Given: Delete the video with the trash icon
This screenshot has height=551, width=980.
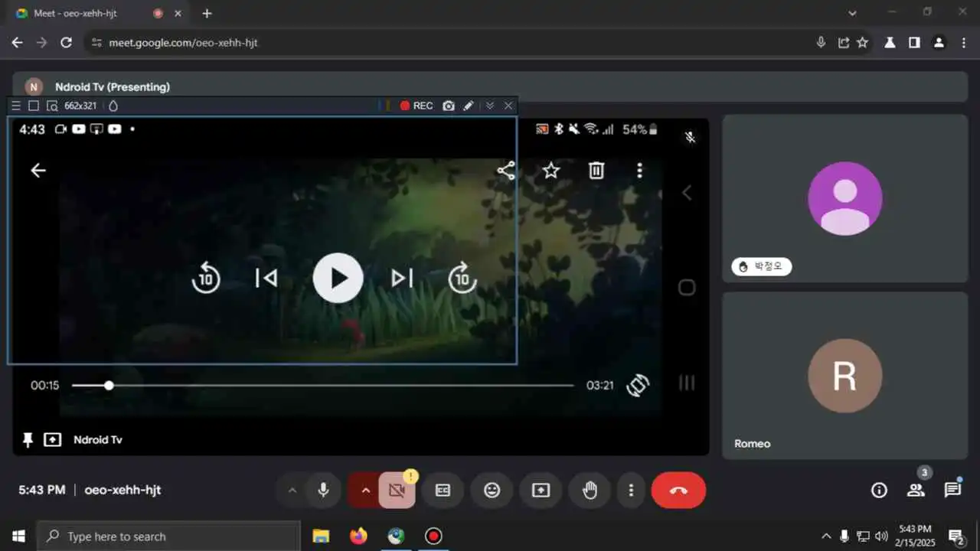Looking at the screenshot, I should coord(596,171).
